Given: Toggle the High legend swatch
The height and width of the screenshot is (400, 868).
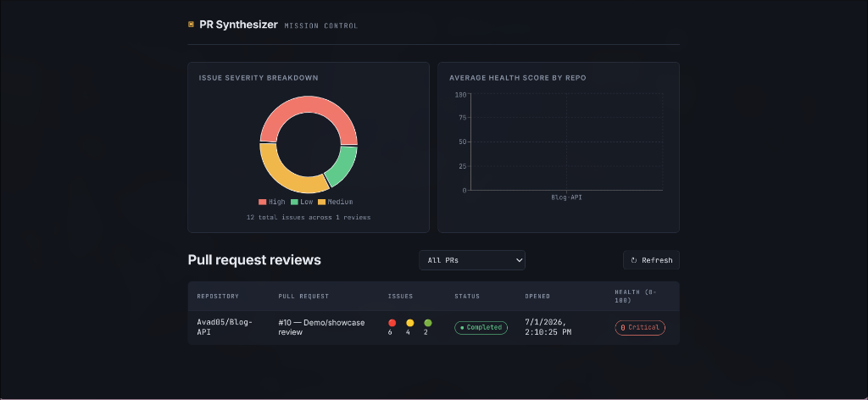Looking at the screenshot, I should (x=263, y=202).
